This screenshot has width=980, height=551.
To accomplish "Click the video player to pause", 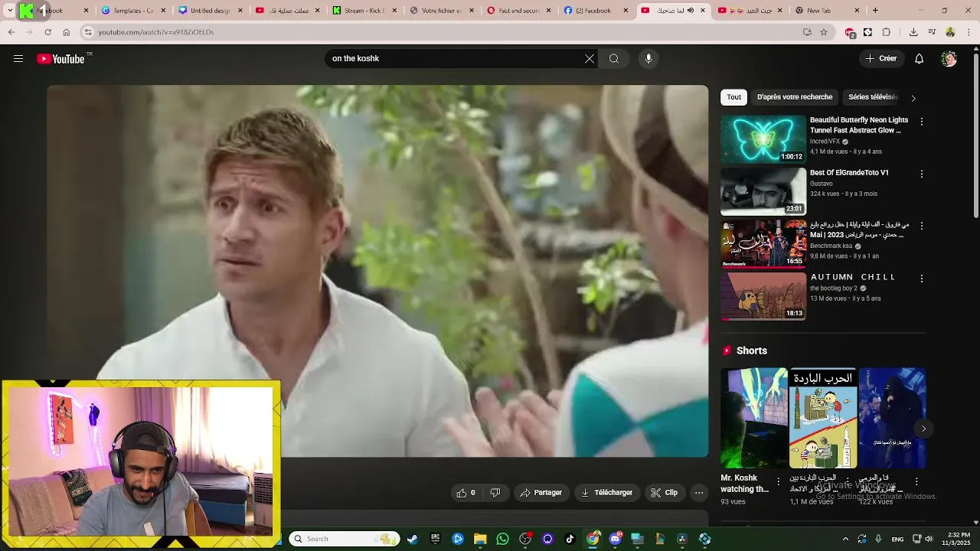I will coord(377,271).
